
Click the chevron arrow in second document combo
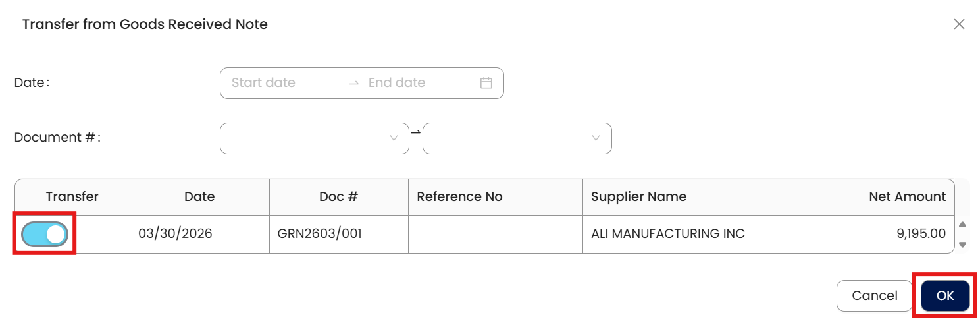coord(596,138)
